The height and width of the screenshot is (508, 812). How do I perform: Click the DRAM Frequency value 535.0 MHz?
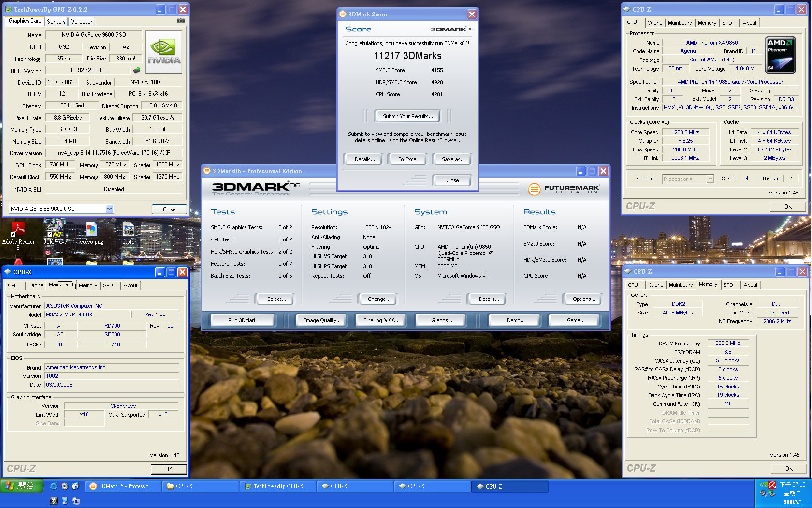pyautogui.click(x=728, y=343)
